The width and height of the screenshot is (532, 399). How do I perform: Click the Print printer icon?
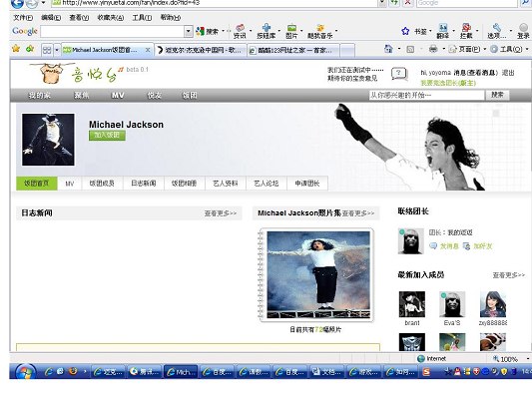[433, 49]
